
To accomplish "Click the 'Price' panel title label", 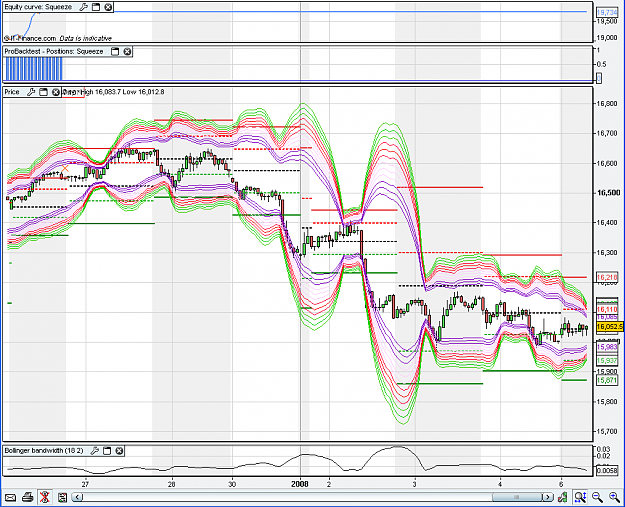I will click(x=12, y=92).
